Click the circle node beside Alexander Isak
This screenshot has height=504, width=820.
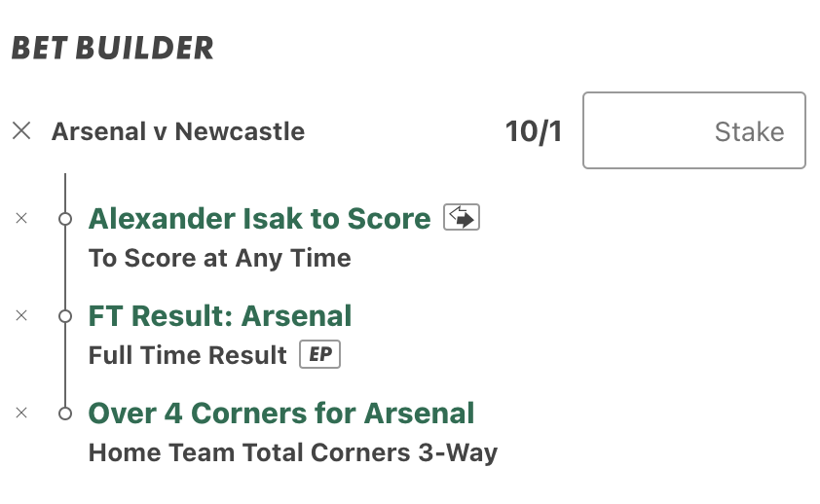click(x=65, y=219)
